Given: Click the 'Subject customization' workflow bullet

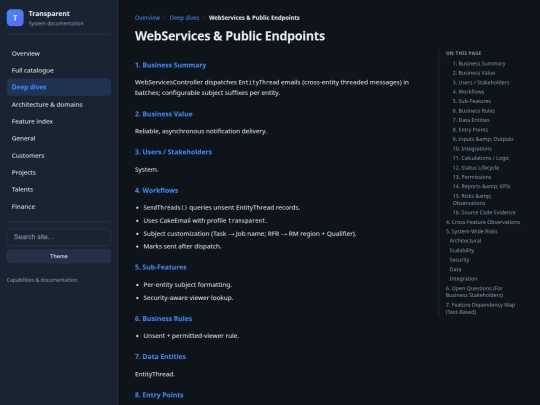Looking at the screenshot, I should click(x=250, y=234).
